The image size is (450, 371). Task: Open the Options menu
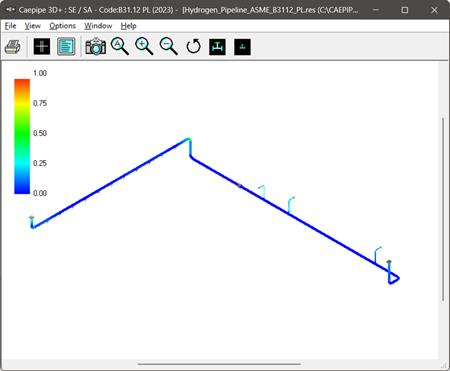tap(62, 26)
